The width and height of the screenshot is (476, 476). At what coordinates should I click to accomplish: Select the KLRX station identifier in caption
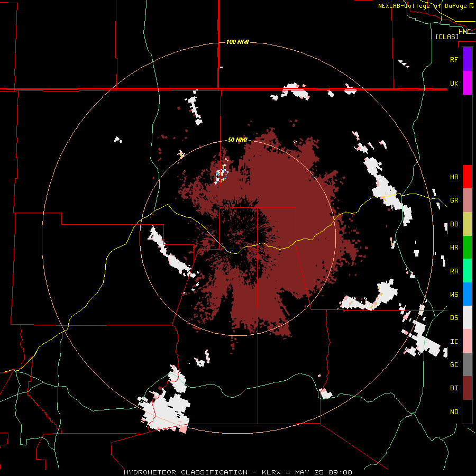pos(271,472)
